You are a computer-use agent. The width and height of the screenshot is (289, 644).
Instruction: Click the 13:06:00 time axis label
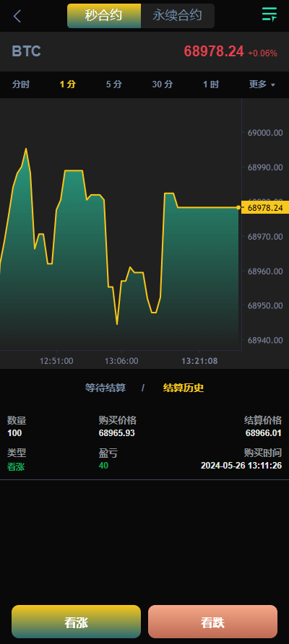(121, 361)
